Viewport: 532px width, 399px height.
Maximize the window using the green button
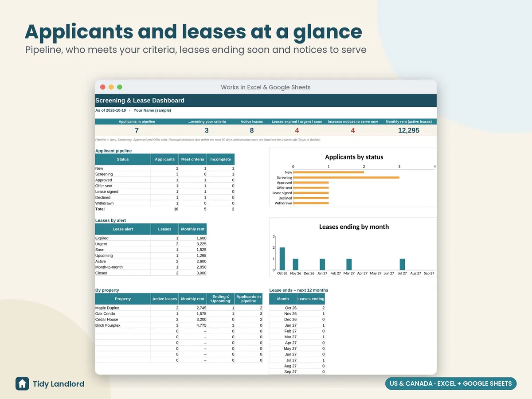(x=119, y=87)
